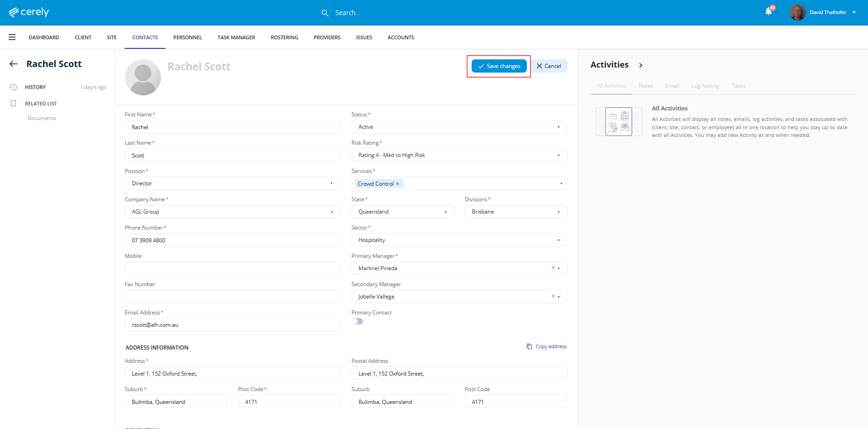Click the History clock icon
The width and height of the screenshot is (868, 429).
pos(14,87)
